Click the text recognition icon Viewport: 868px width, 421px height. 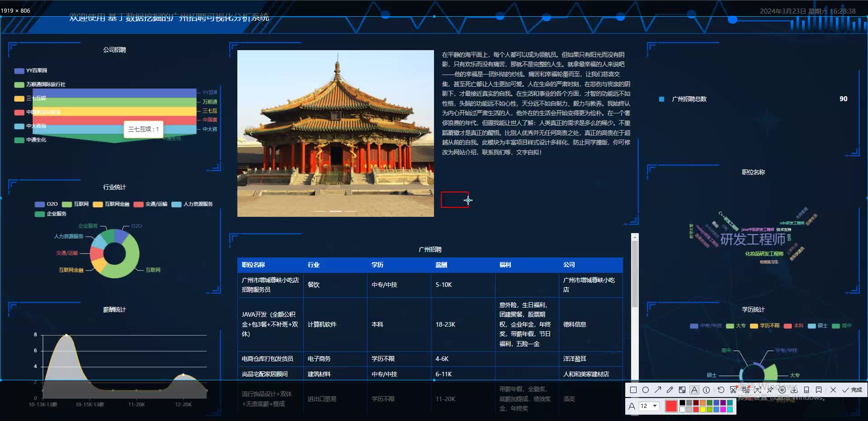point(758,390)
